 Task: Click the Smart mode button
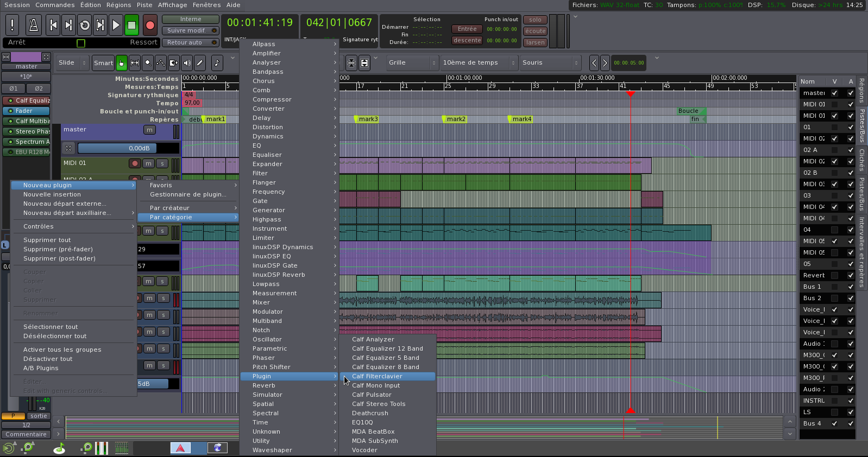(x=103, y=63)
